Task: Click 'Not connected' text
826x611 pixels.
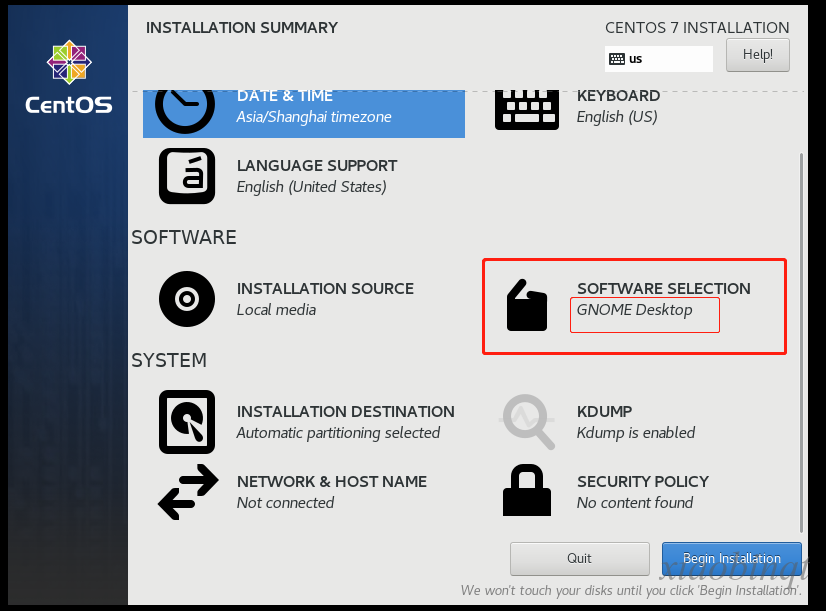Action: click(x=285, y=503)
